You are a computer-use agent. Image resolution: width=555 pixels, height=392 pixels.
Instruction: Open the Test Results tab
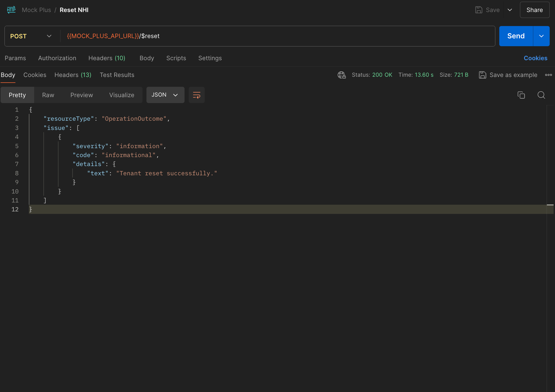tap(117, 75)
